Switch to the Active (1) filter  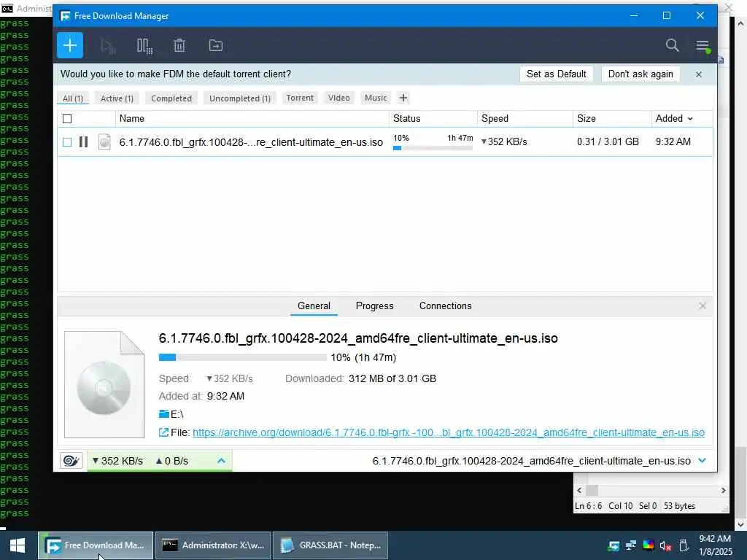point(117,98)
